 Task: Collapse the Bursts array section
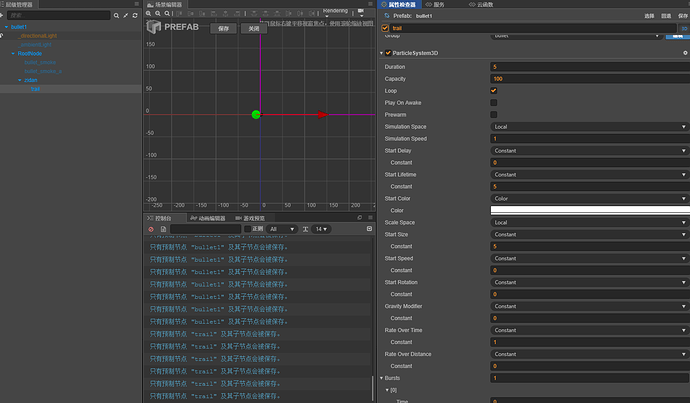coord(382,378)
